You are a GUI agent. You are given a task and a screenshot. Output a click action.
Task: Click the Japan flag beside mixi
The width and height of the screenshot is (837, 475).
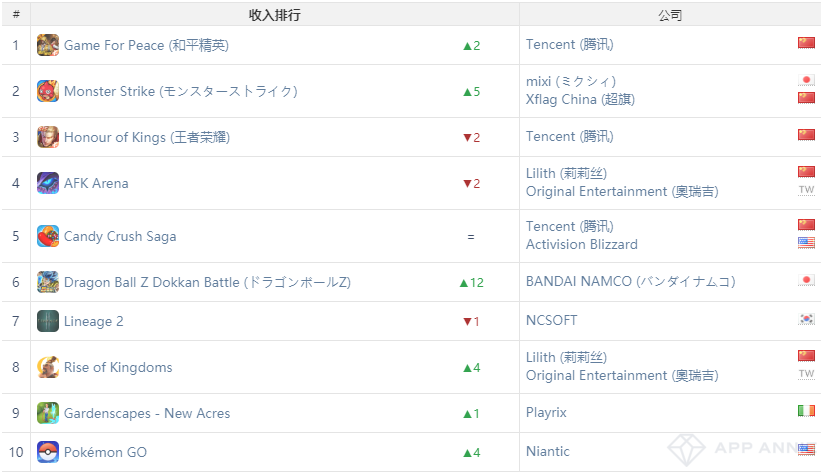coord(806,80)
